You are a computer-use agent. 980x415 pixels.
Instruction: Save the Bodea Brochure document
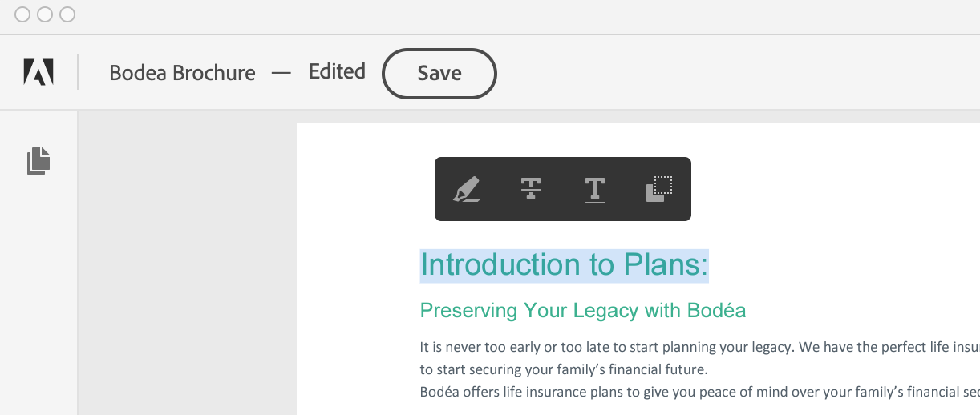[439, 74]
